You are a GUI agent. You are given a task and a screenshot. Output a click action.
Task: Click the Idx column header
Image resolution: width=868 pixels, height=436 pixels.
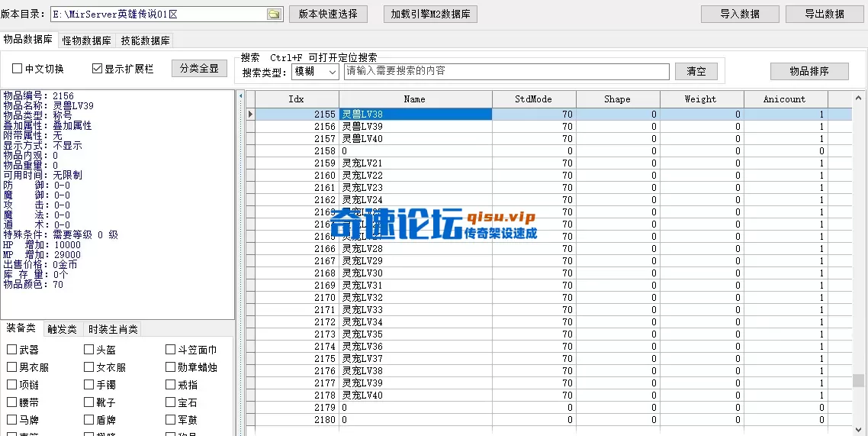[x=297, y=99]
